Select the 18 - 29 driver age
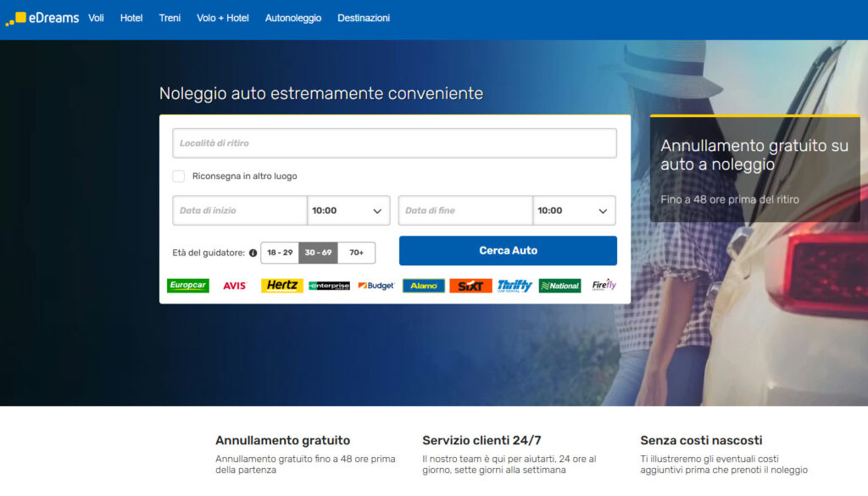This screenshot has width=868, height=496. 280,253
